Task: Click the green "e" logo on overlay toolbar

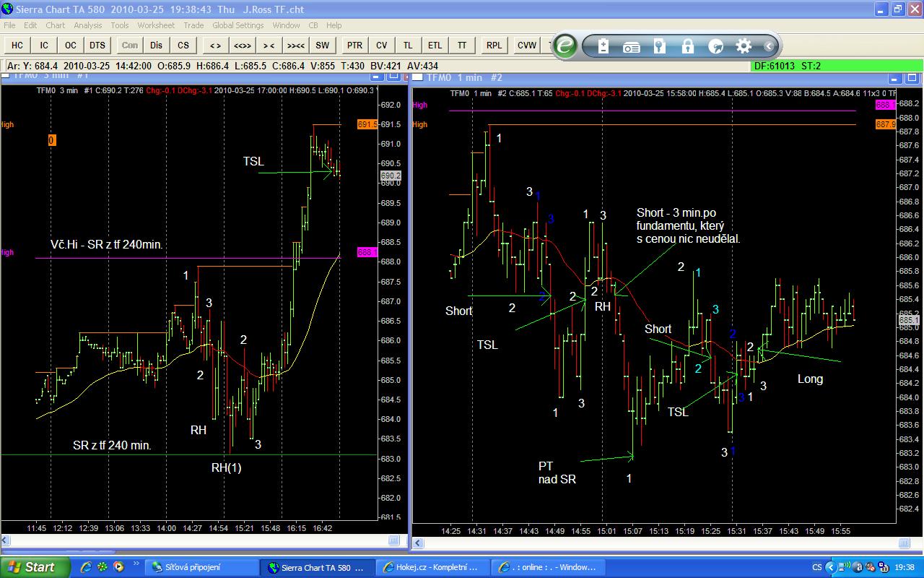Action: 566,46
